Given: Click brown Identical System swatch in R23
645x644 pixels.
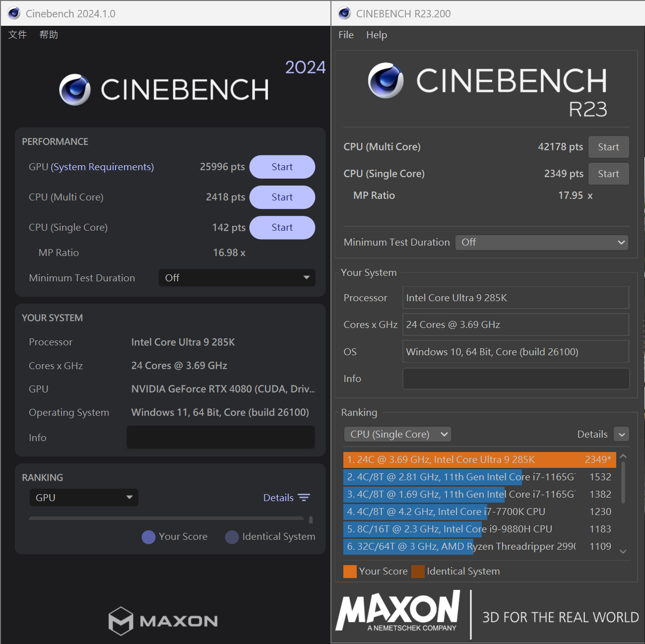Looking at the screenshot, I should 418,572.
